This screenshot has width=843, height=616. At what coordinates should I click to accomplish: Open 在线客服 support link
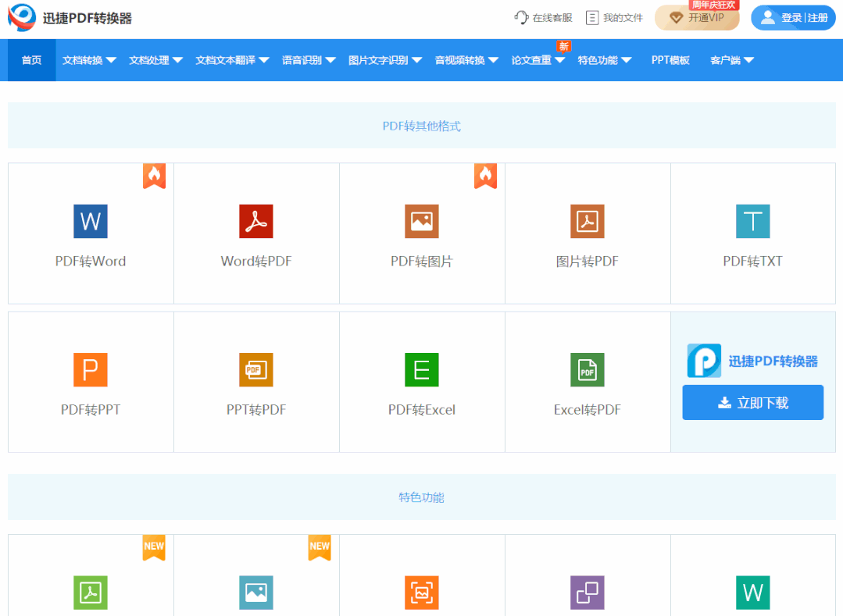[552, 18]
